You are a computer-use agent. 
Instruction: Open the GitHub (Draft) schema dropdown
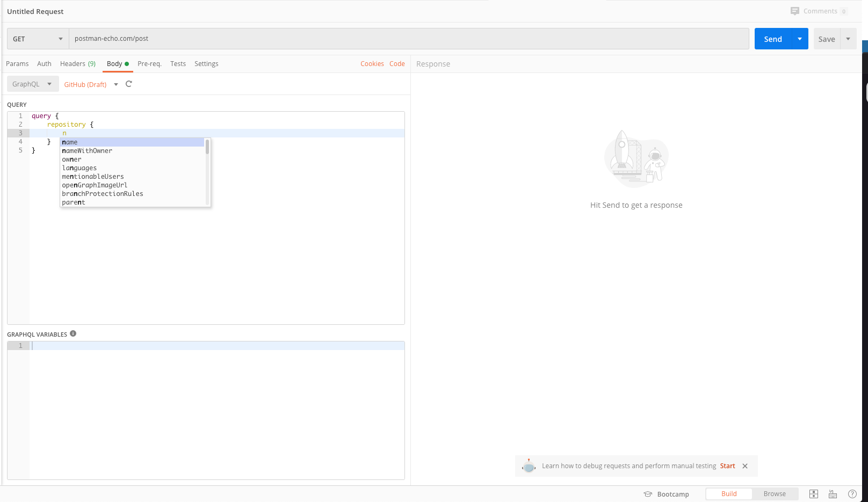116,84
